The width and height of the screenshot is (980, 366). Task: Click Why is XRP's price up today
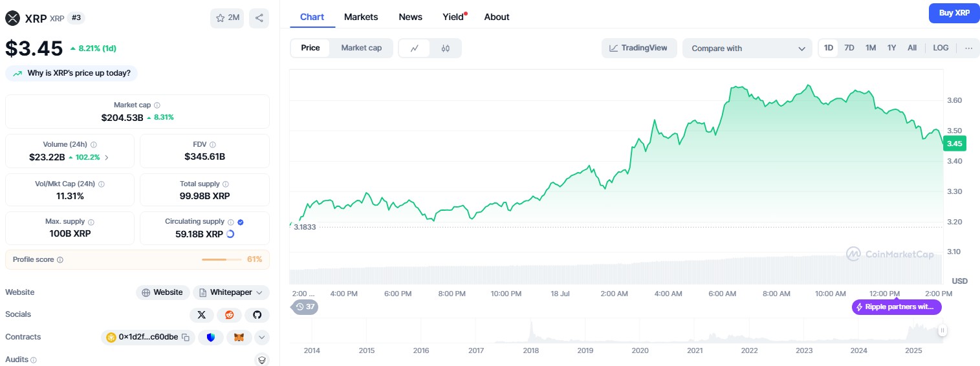pyautogui.click(x=72, y=73)
